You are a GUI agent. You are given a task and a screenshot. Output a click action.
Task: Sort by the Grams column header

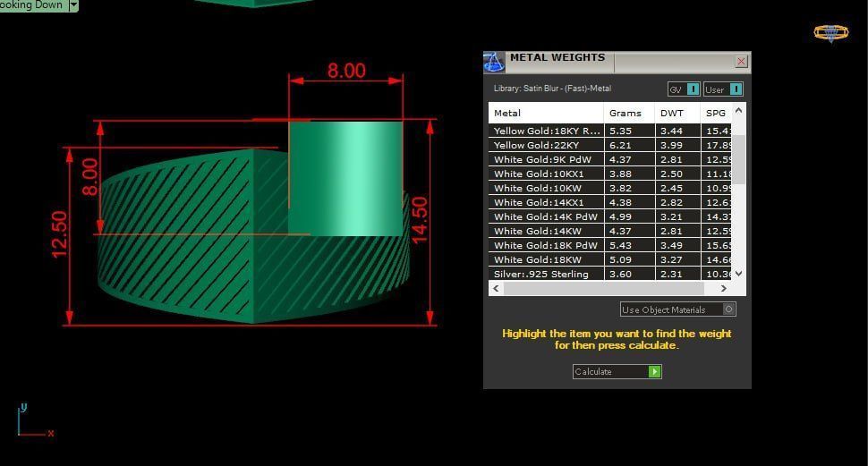pos(629,113)
